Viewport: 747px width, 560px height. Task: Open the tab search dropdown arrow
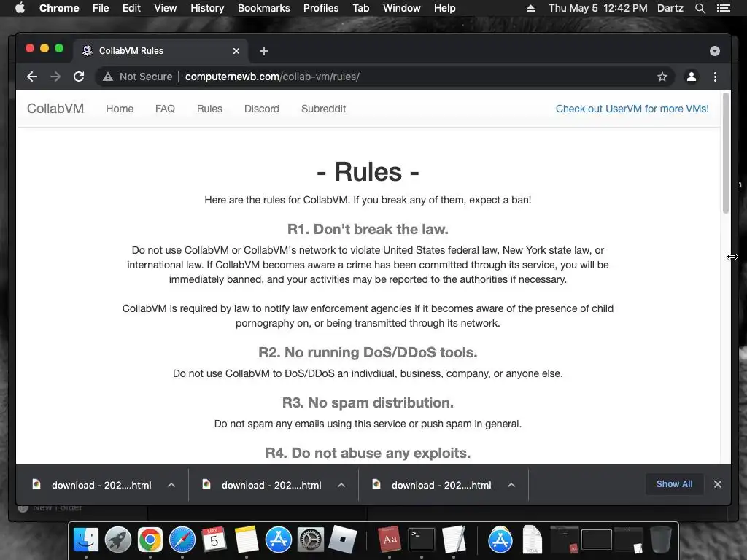tap(715, 51)
